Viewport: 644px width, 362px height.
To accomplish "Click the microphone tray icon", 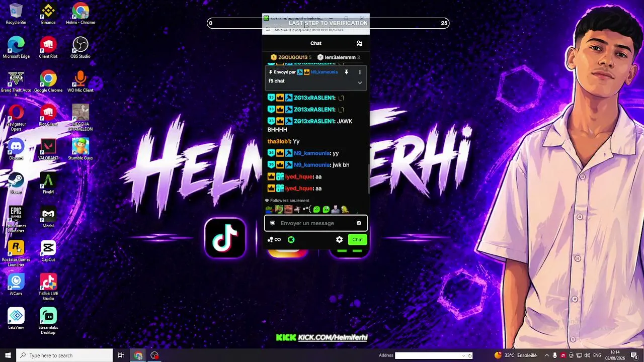I will [555, 355].
